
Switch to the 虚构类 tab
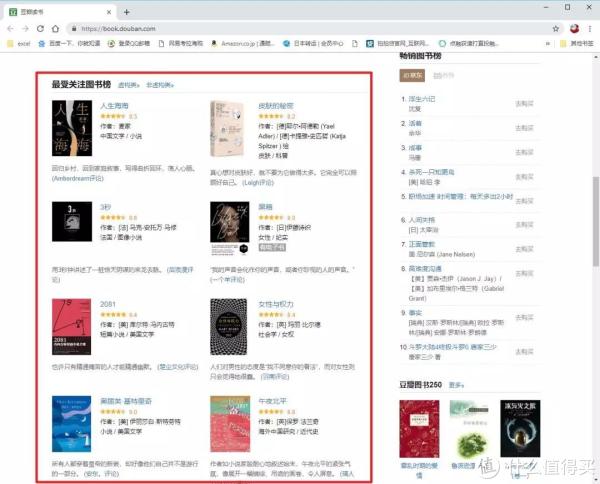point(129,85)
